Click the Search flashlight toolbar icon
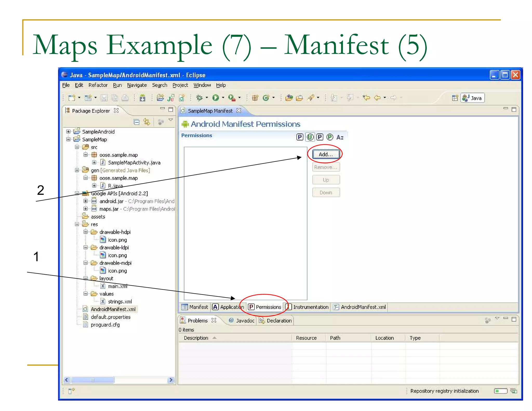 pyautogui.click(x=311, y=98)
